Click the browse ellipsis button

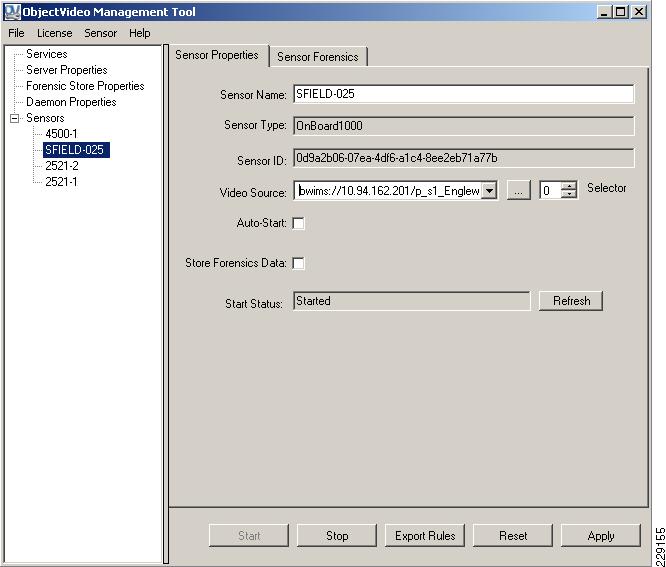tap(518, 191)
